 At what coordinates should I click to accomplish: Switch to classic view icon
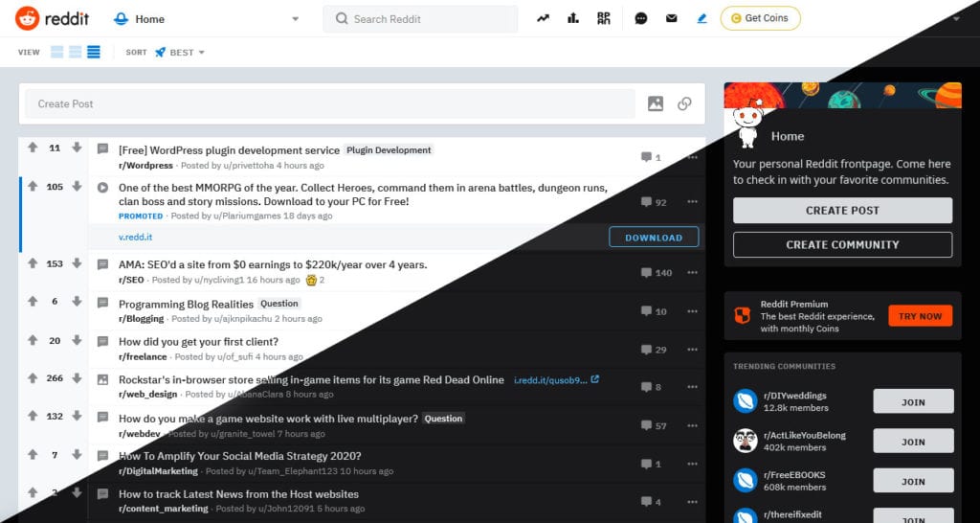pyautogui.click(x=75, y=52)
